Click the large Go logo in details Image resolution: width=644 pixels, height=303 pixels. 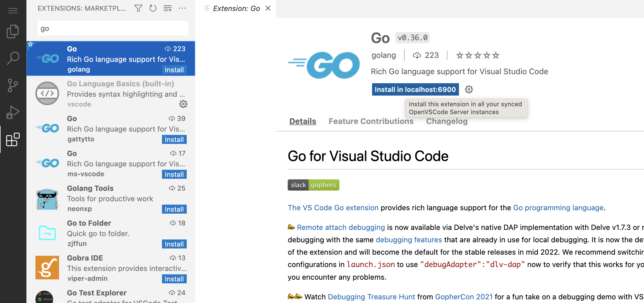click(x=323, y=65)
